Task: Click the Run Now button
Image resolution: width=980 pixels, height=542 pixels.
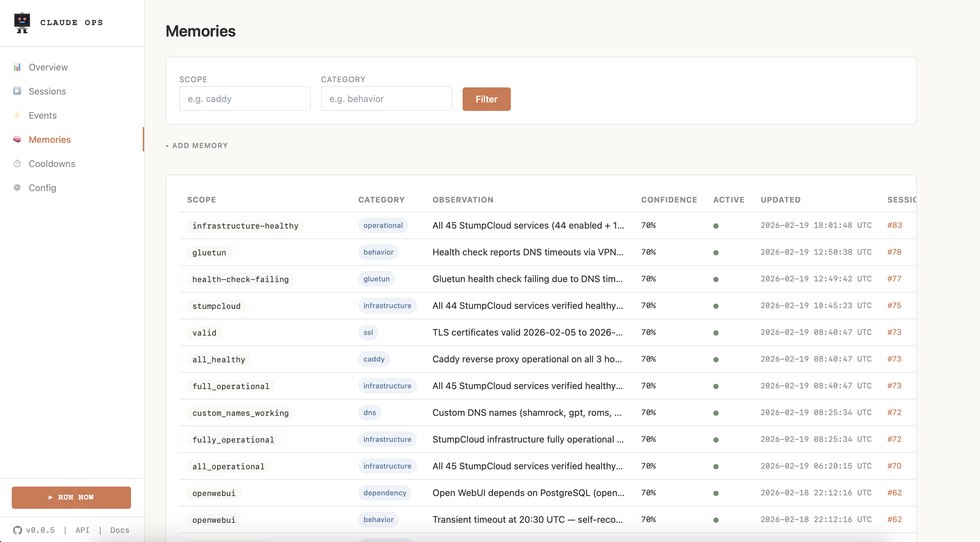Action: click(71, 497)
